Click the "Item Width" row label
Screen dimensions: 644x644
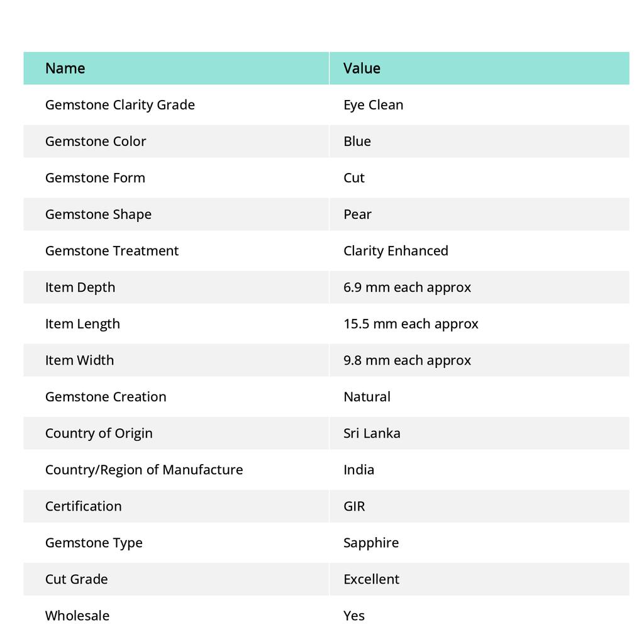coord(79,360)
